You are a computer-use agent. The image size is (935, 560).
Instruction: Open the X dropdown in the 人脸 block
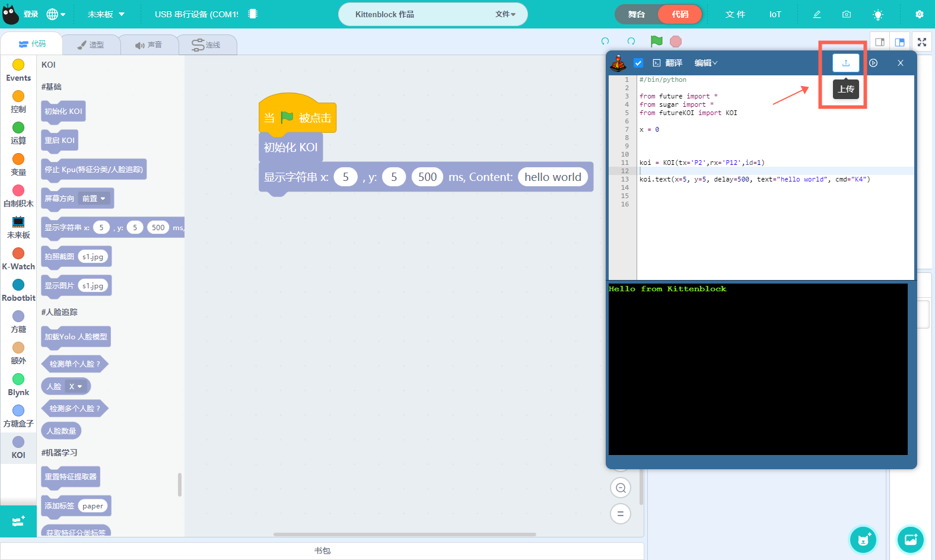tap(75, 386)
